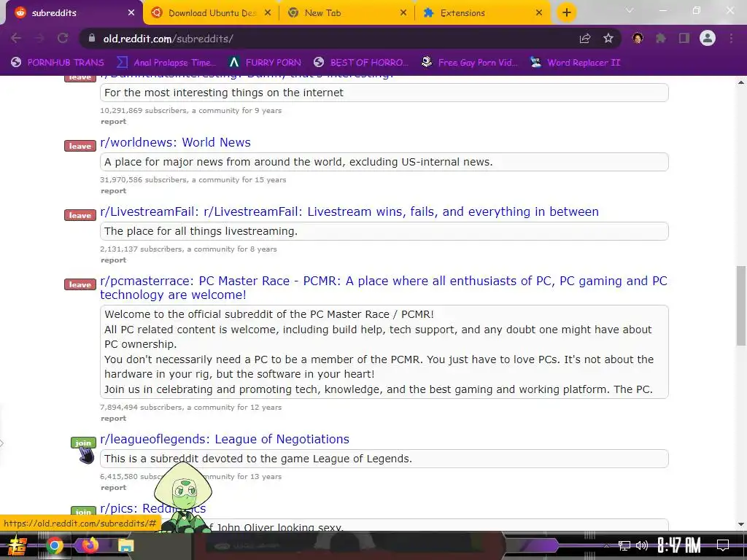The width and height of the screenshot is (747, 560).
Task: Click the page scrollbar thumb
Action: pos(741,306)
